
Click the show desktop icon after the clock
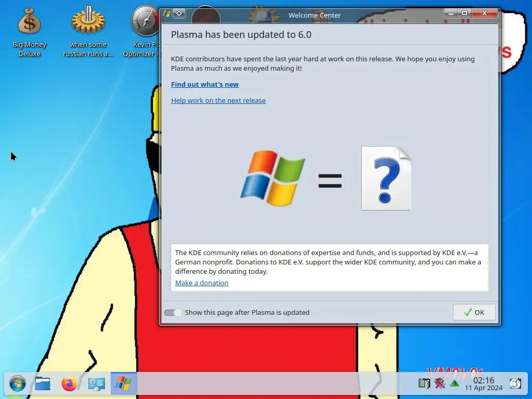(x=515, y=383)
